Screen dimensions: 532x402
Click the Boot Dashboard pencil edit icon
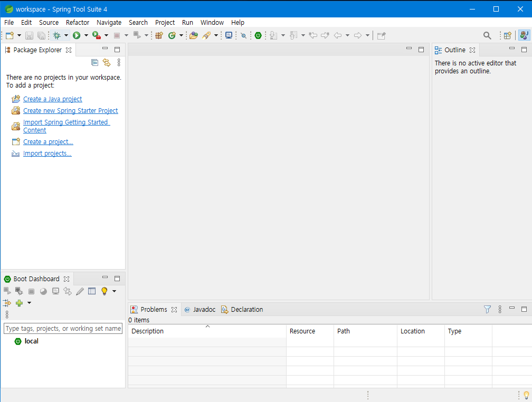(80, 291)
